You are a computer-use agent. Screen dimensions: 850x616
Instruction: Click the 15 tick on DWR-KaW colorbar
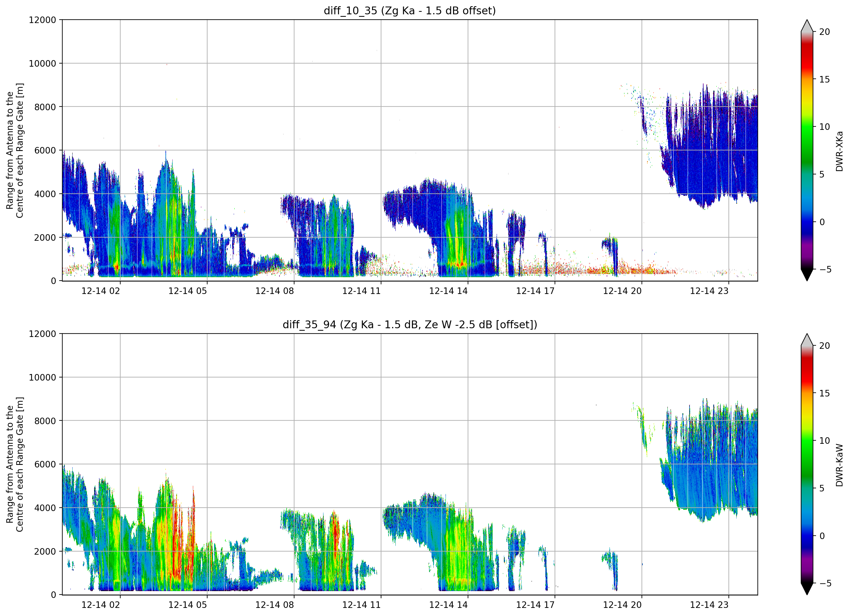click(x=824, y=393)
